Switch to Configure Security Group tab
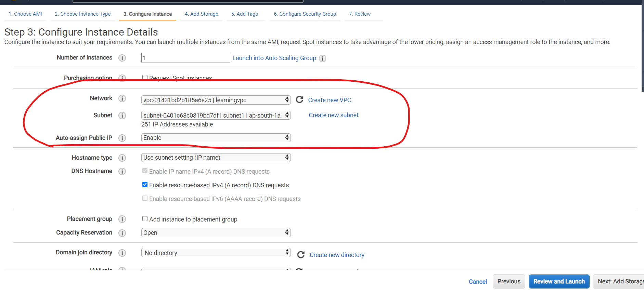 click(305, 14)
